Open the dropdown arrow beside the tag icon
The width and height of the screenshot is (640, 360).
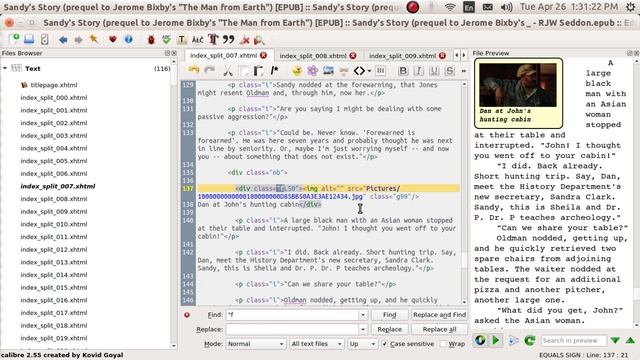click(x=369, y=71)
